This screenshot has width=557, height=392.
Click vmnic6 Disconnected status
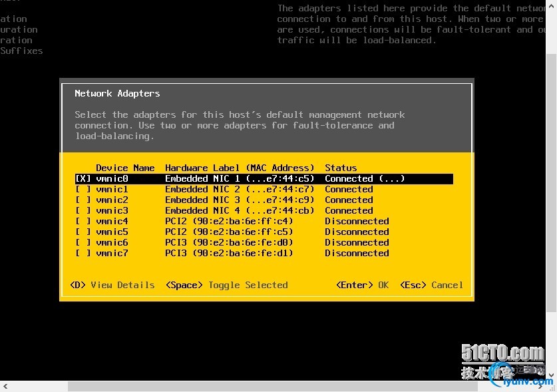(x=357, y=243)
